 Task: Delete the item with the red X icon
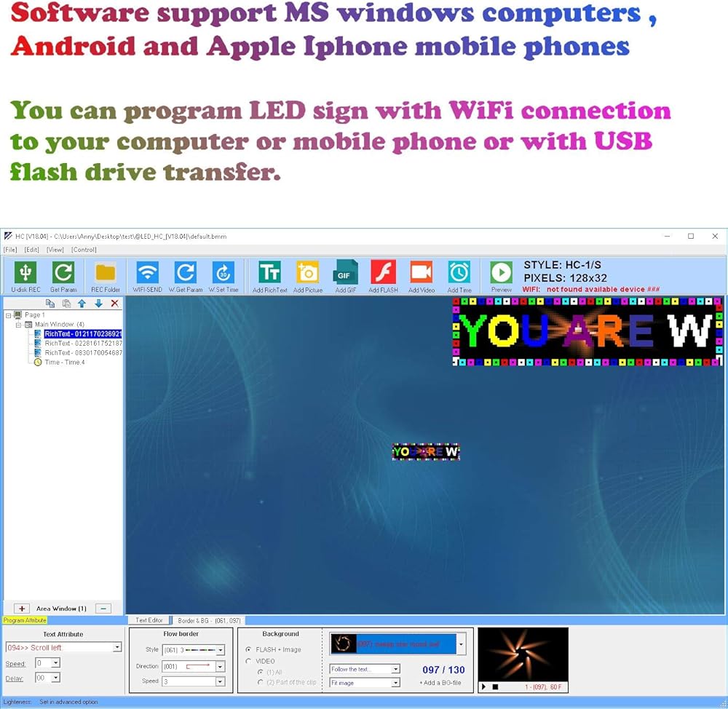click(114, 304)
